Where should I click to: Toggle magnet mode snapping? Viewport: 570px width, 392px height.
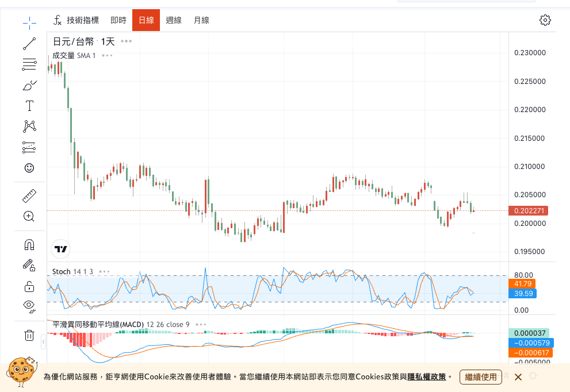pos(29,245)
